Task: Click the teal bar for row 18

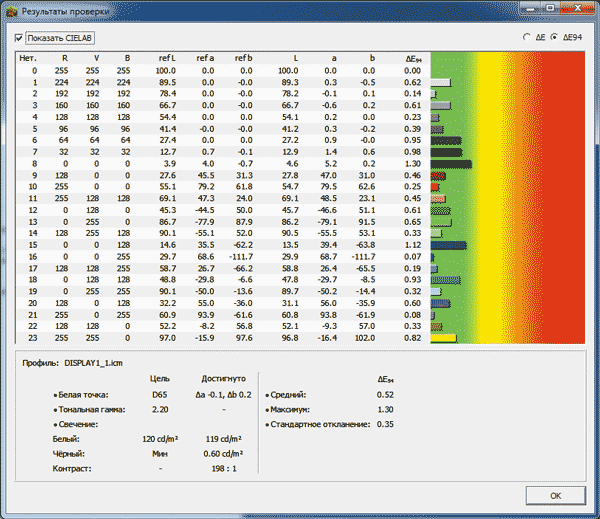Action: coord(445,280)
